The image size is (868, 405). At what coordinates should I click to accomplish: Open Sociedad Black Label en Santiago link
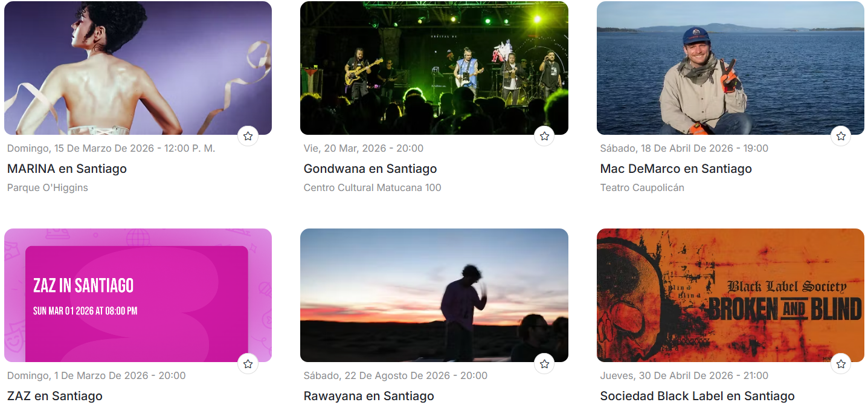click(697, 396)
